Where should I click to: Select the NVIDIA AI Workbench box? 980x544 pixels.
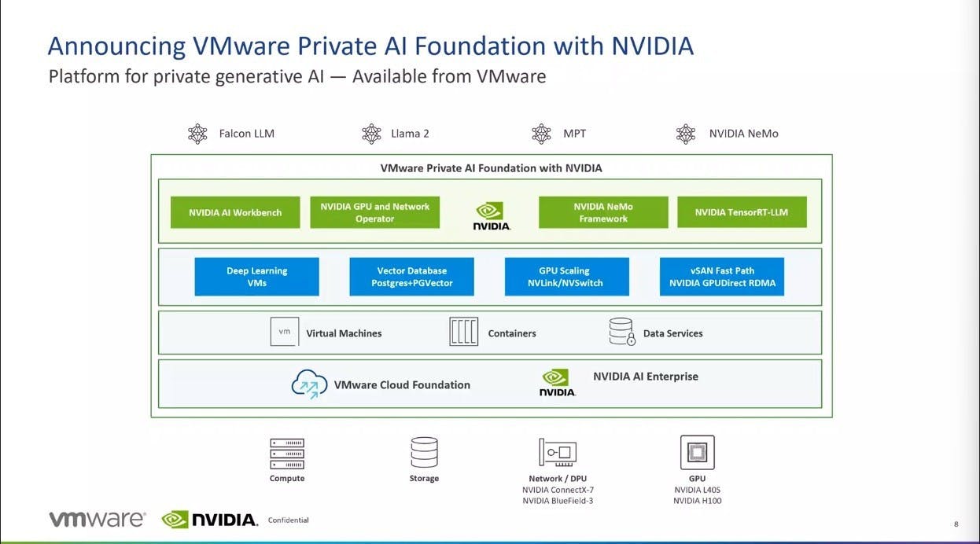coord(235,212)
